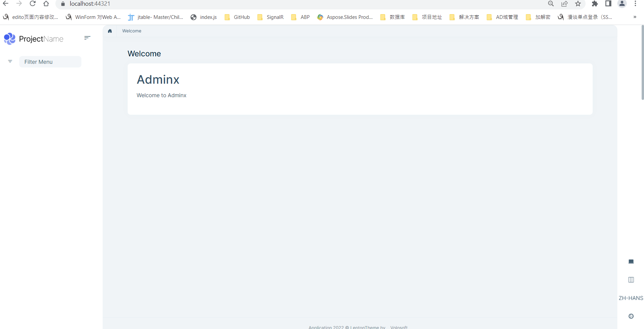Open the ABP bookmark folder
Screen dimensions: 644x329
(x=301, y=17)
